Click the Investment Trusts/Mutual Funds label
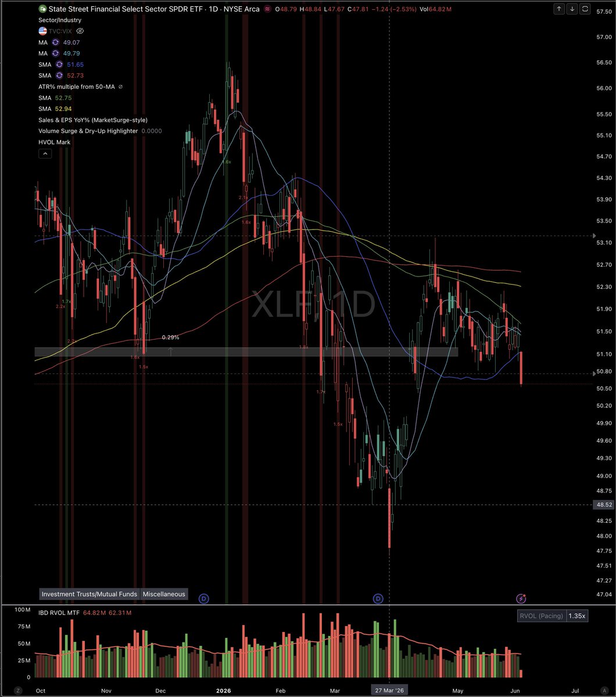The height and width of the screenshot is (697, 616). click(89, 594)
